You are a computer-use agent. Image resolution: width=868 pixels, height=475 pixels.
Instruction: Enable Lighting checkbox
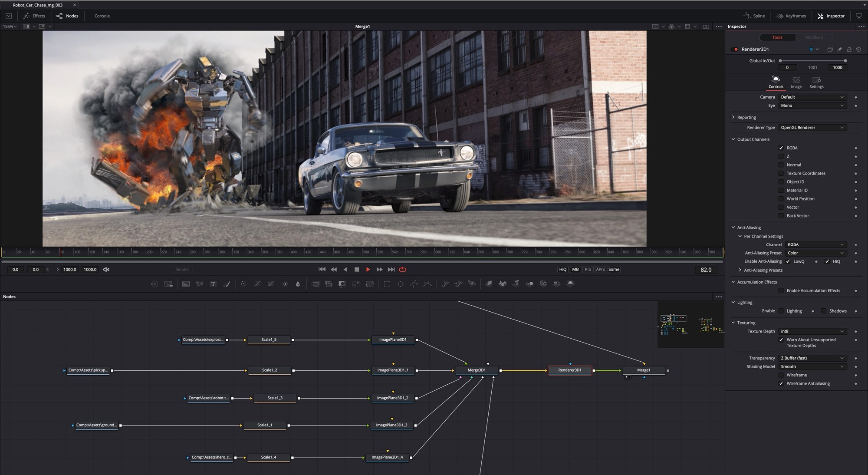pos(781,311)
